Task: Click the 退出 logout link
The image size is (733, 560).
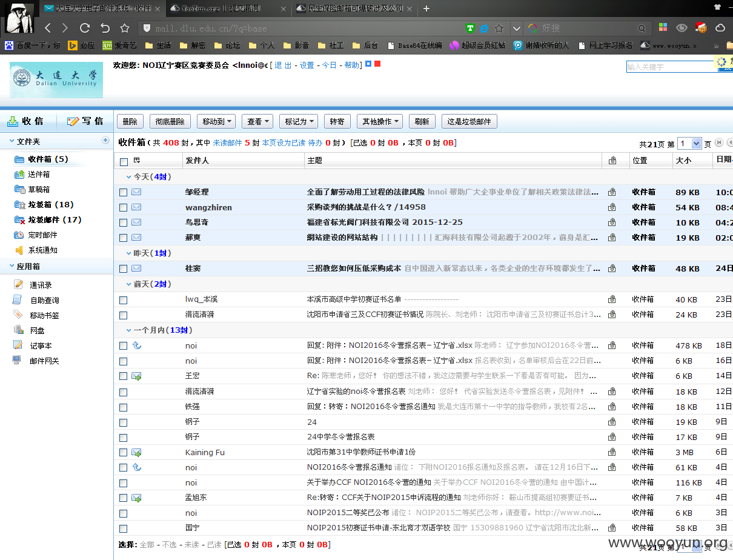Action: 283,65
